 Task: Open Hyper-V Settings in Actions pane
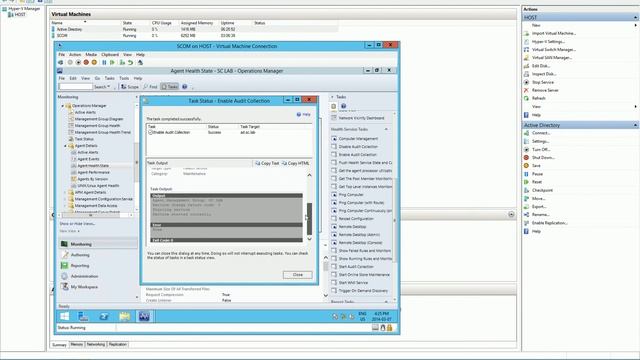(548, 42)
